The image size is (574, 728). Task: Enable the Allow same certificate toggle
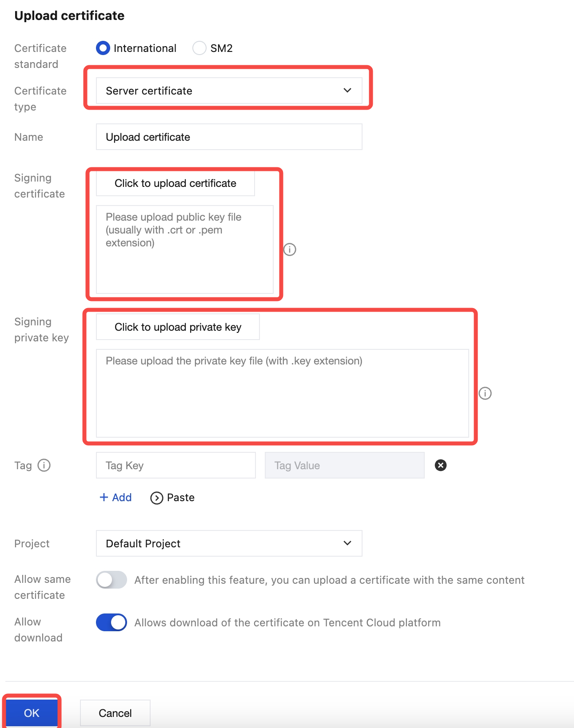(112, 580)
